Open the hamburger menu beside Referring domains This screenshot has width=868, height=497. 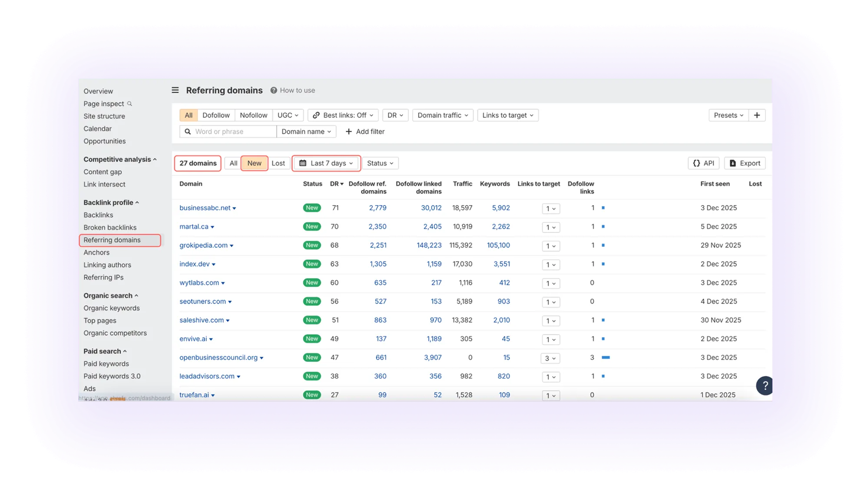click(x=175, y=90)
